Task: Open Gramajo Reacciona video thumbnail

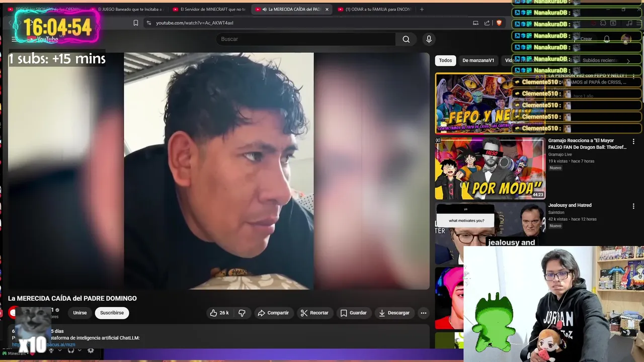Action: click(x=490, y=168)
